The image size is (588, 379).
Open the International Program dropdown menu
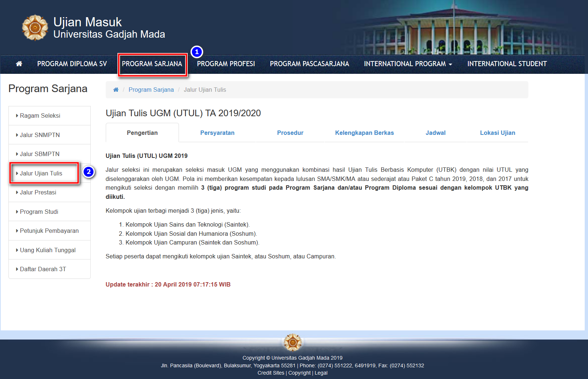(408, 64)
